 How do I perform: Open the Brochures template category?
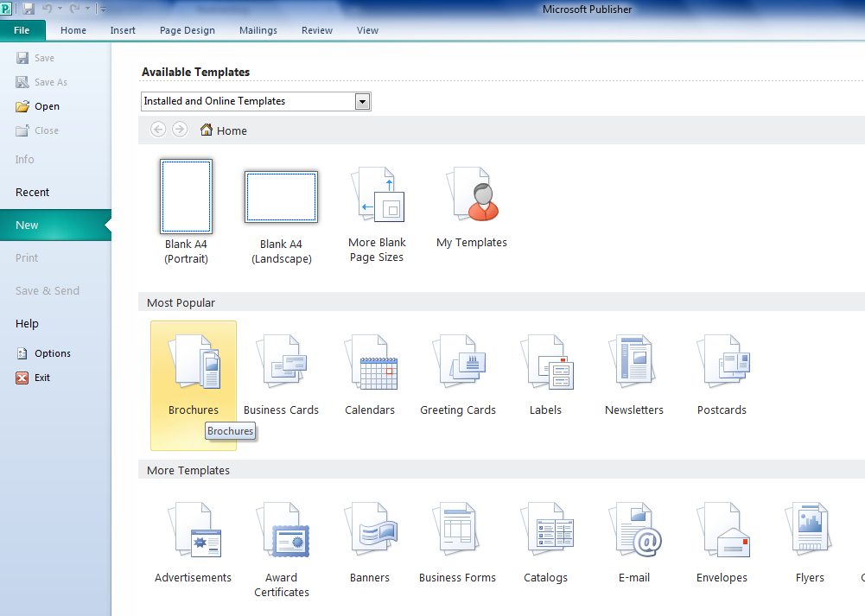(193, 385)
